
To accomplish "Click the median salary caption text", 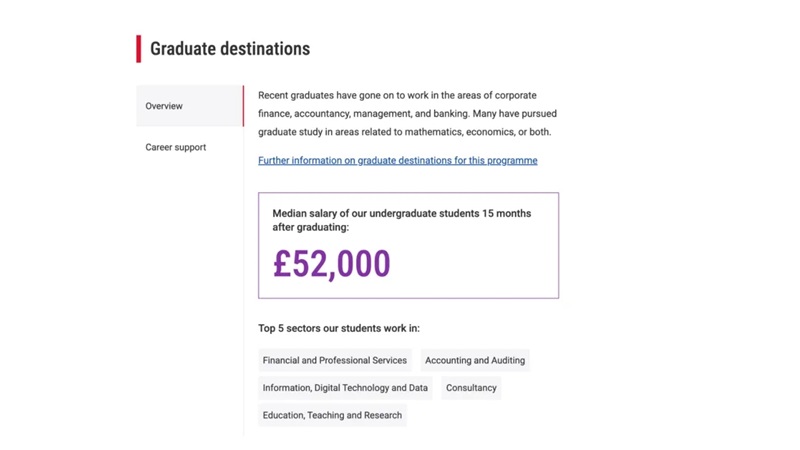I will pyautogui.click(x=401, y=220).
